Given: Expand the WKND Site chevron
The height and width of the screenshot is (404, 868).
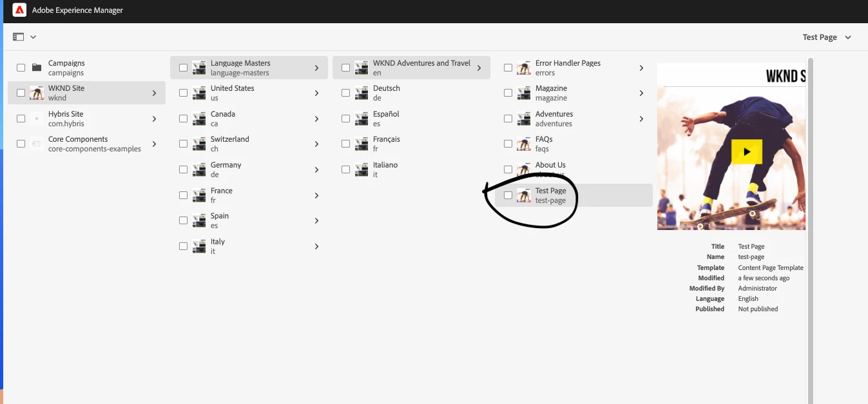Looking at the screenshot, I should 155,93.
